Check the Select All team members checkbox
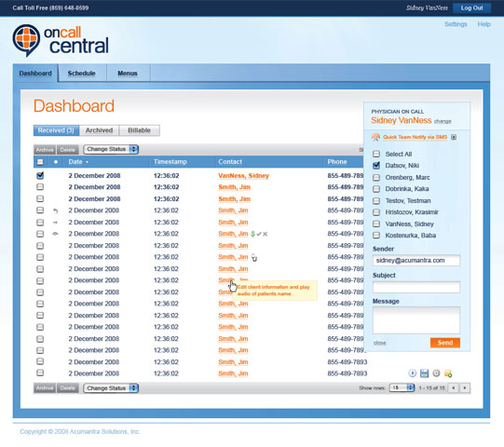The width and height of the screenshot is (504, 447). [x=376, y=154]
